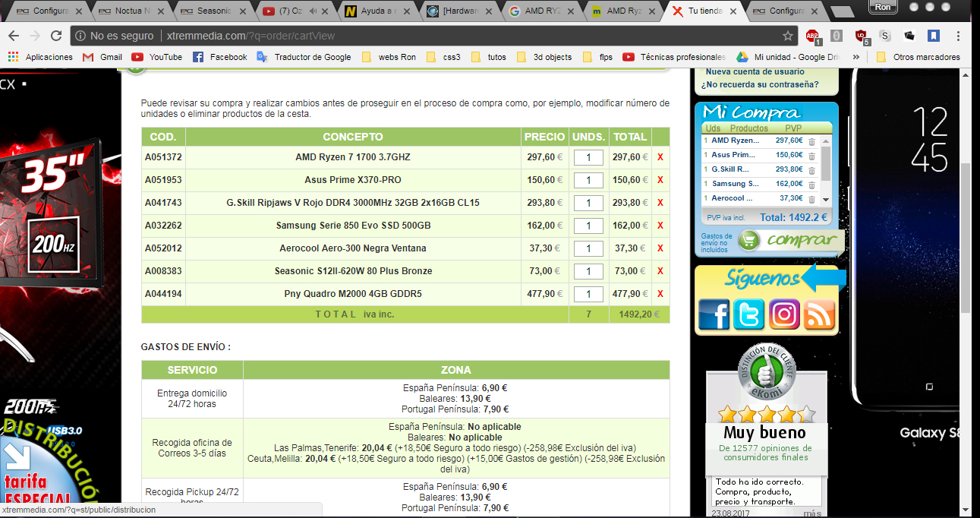Screen dimensions: 980x518
Task: Trash AMD Ryzen in Mi Compra widget
Action: (811, 141)
